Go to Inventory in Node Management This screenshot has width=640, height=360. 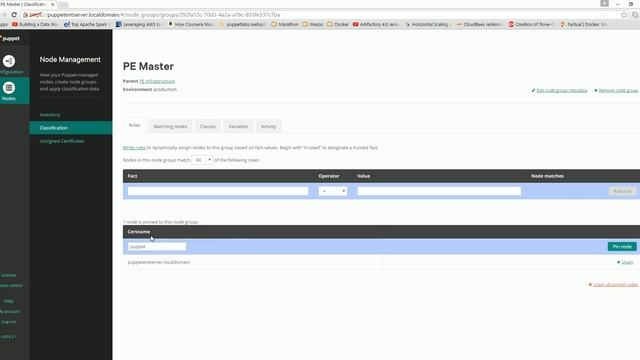pos(50,115)
